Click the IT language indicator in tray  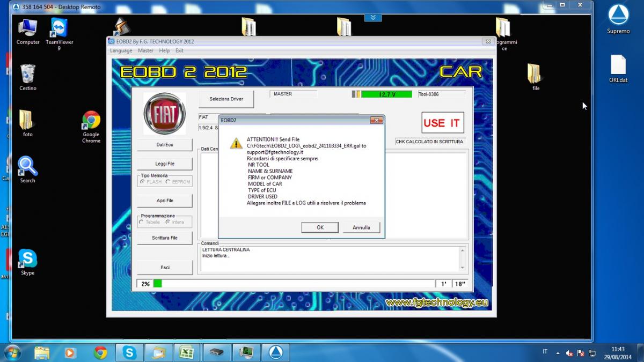(545, 352)
